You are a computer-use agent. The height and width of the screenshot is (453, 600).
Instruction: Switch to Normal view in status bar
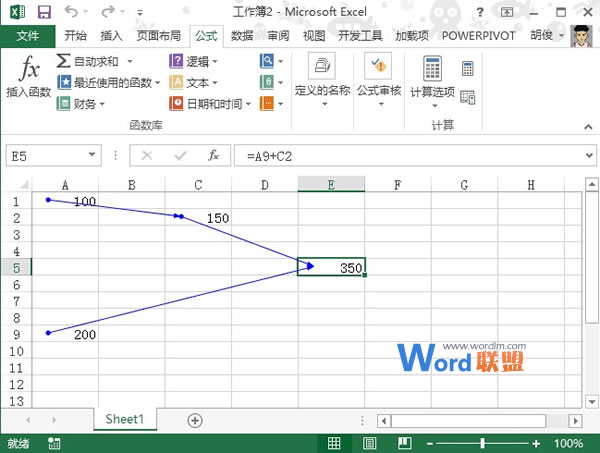point(334,443)
